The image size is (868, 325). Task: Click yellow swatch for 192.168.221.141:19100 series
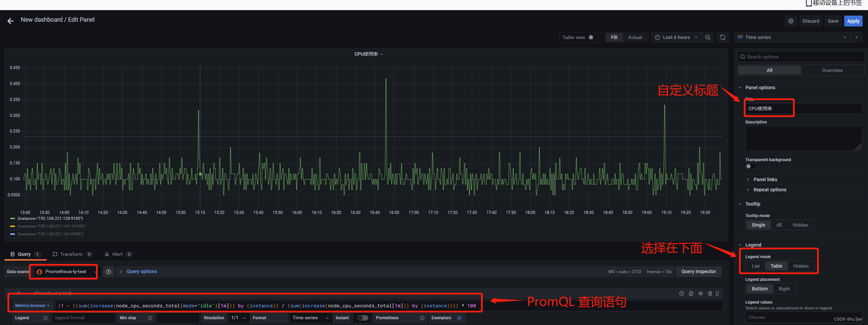pos(13,226)
